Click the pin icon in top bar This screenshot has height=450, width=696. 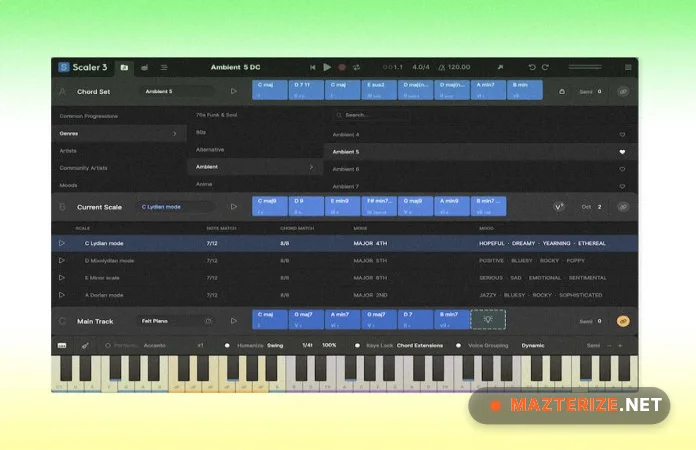[x=500, y=67]
